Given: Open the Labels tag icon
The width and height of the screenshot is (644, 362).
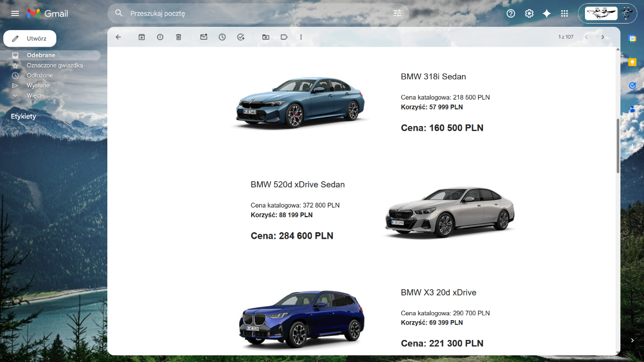Looking at the screenshot, I should point(284,37).
